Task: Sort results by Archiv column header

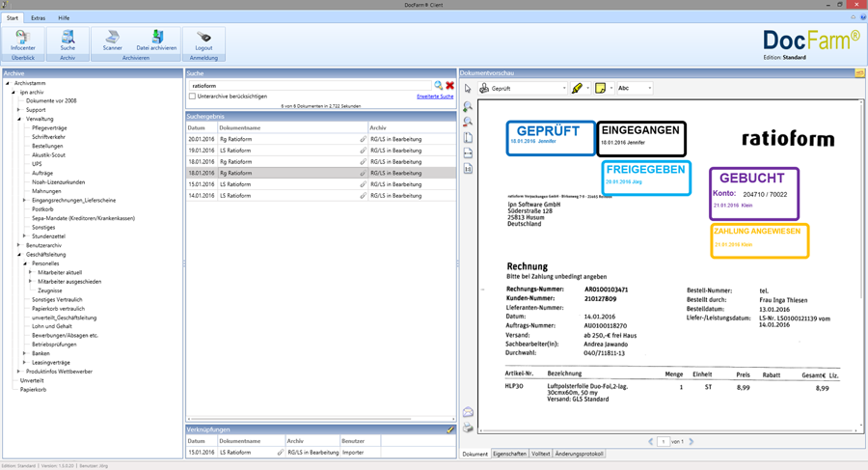Action: point(412,127)
